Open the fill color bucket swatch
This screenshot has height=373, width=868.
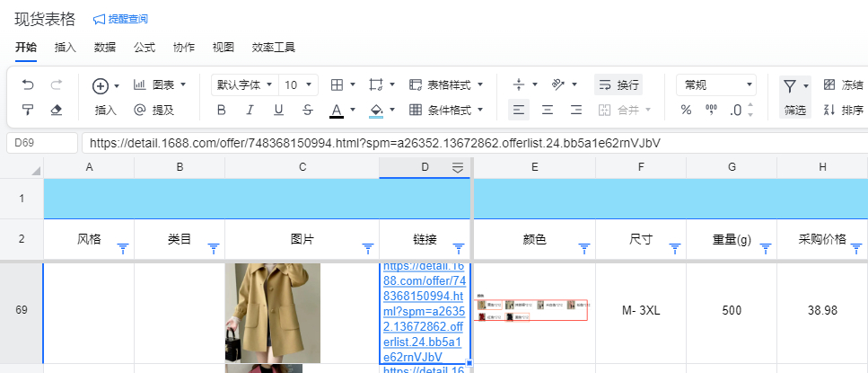pyautogui.click(x=376, y=110)
